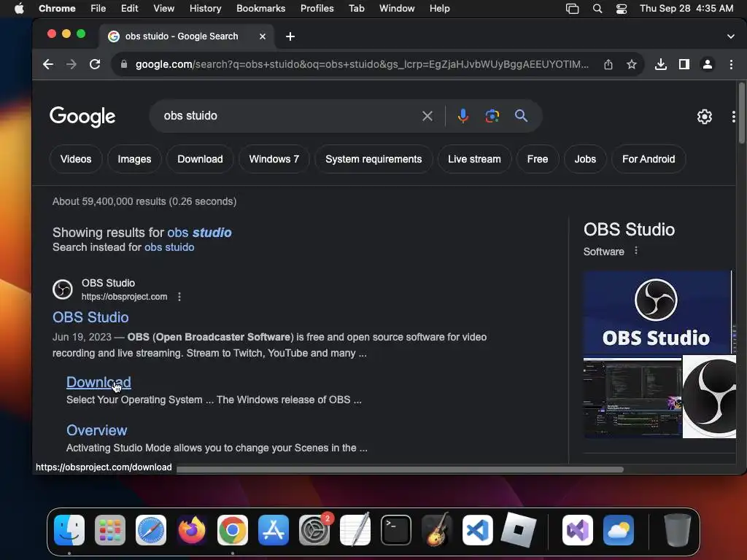Select the For Android filter chip
The image size is (747, 560).
tap(649, 159)
